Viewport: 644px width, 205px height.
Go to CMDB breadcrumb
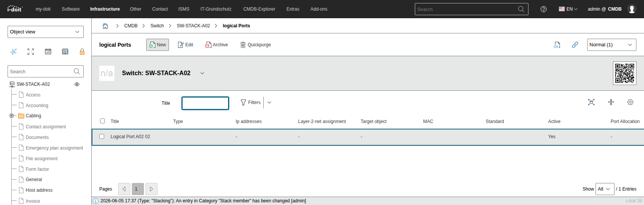coord(131,26)
